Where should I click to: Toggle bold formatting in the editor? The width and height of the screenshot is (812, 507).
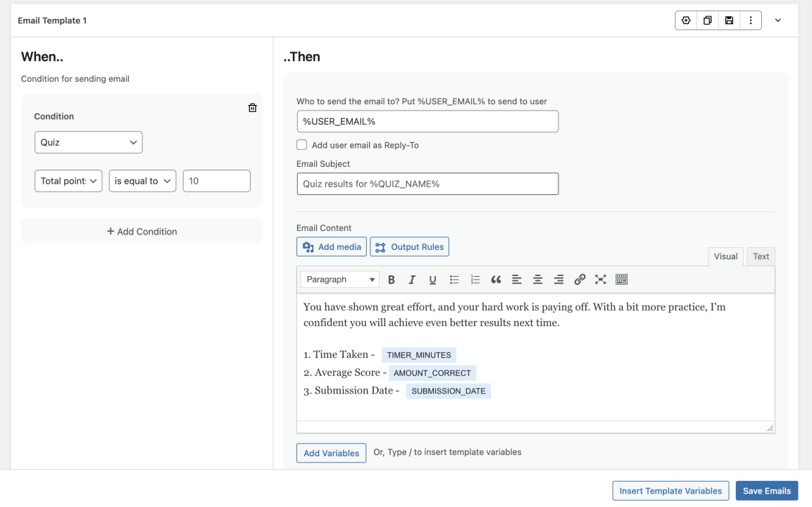click(x=392, y=279)
